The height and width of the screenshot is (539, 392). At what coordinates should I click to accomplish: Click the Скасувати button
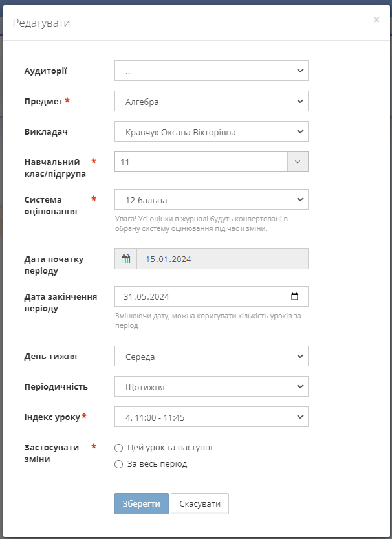click(199, 503)
